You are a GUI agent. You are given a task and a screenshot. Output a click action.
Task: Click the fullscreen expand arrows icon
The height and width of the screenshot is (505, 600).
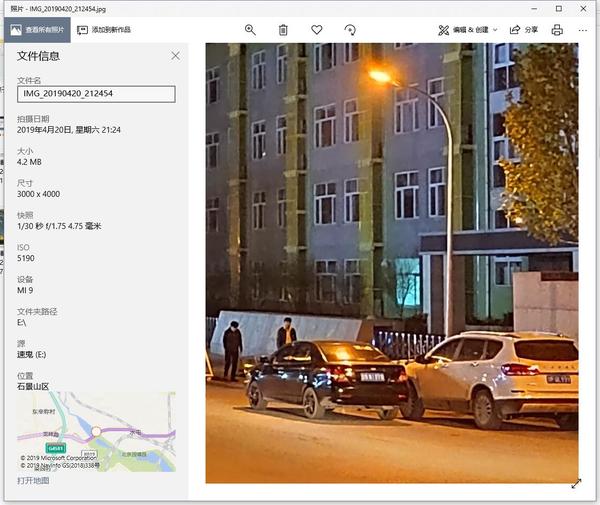point(576,484)
